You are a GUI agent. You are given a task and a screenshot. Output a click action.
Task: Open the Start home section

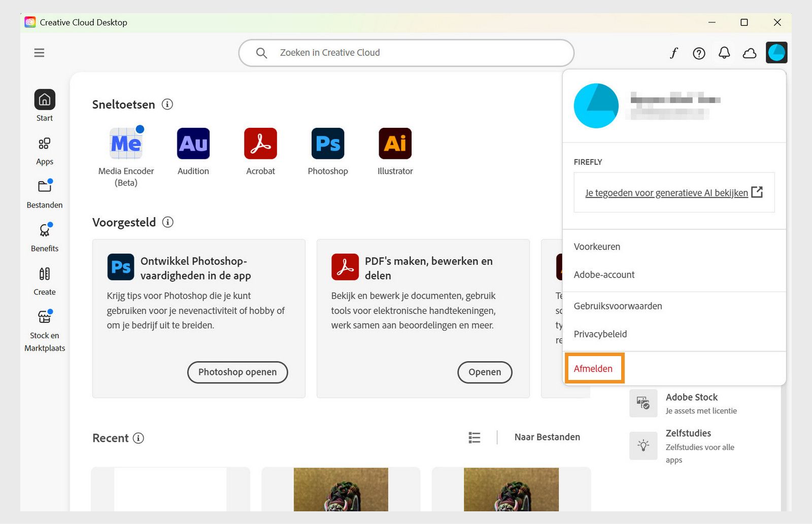pos(45,106)
